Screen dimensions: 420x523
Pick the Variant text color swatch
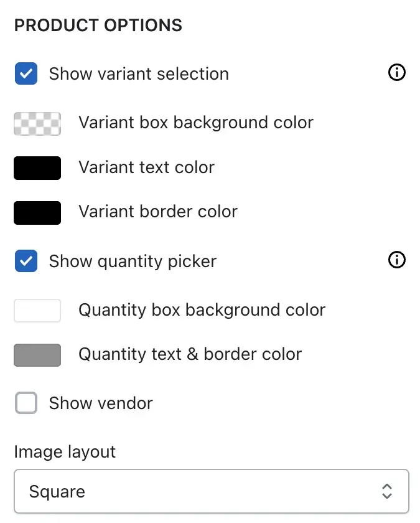tap(37, 168)
